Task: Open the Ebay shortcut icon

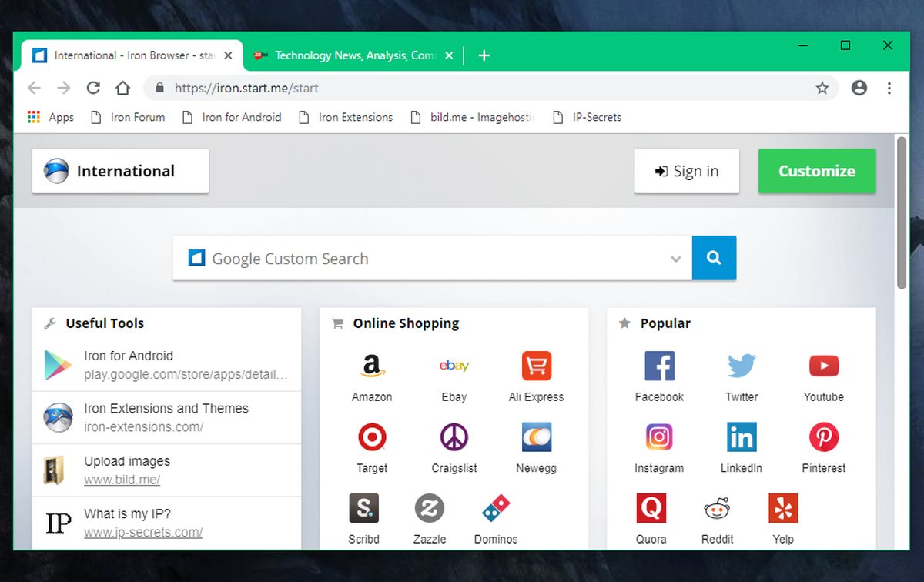Action: click(454, 366)
